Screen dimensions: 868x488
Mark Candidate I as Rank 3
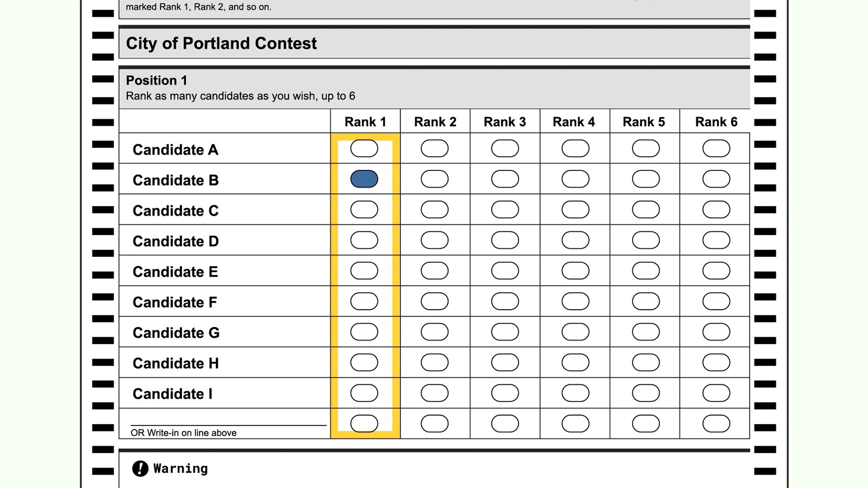point(505,393)
